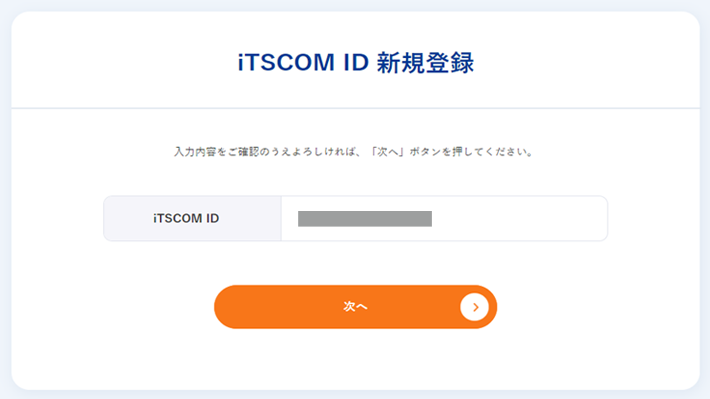The image size is (710, 399).
Task: Click the ID text in the bold row label
Action: coord(213,218)
